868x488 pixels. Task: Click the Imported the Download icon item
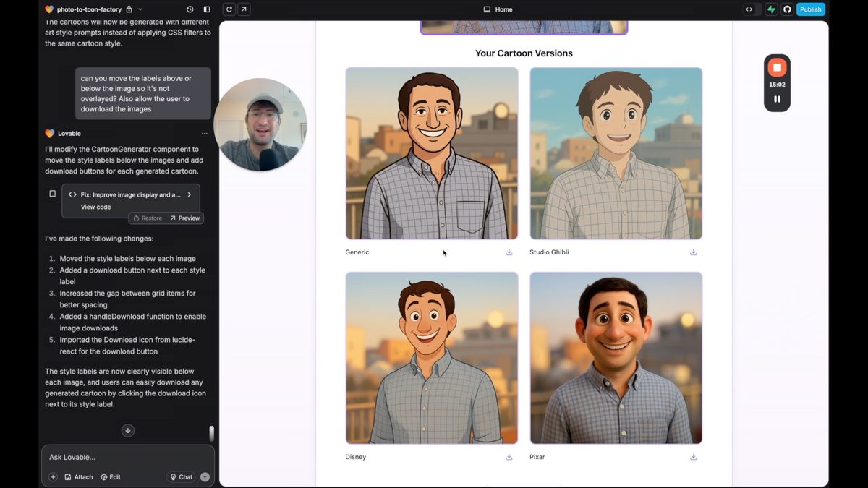tap(127, 346)
